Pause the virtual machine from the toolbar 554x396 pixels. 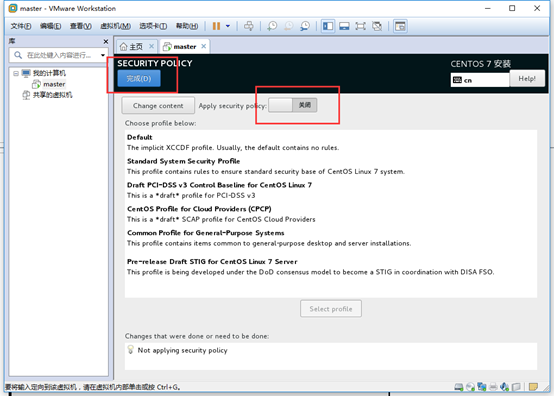click(x=216, y=26)
